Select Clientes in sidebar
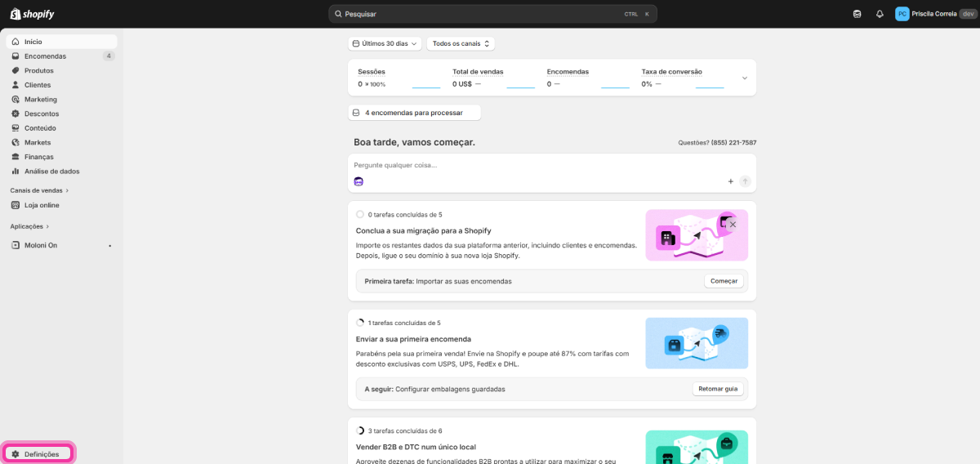980x464 pixels. pyautogui.click(x=61, y=85)
